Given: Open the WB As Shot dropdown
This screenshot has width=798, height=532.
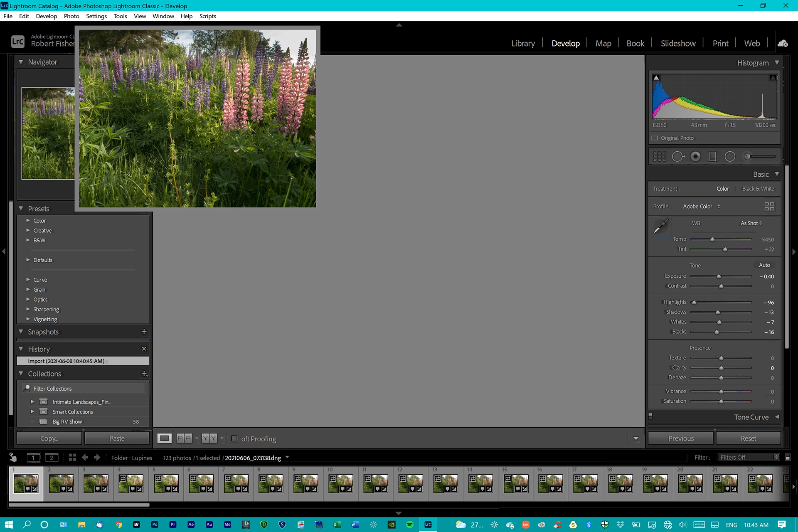Looking at the screenshot, I should point(751,223).
